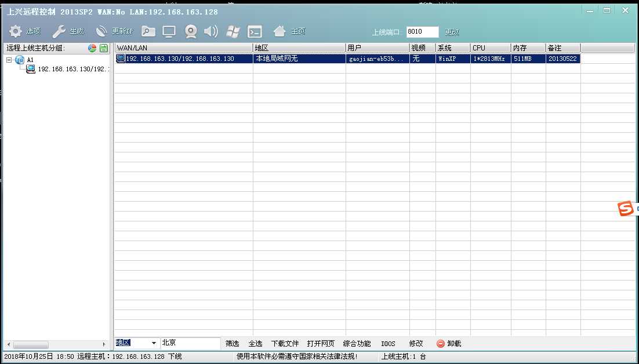Click the 下载文件 button

[x=285, y=344]
